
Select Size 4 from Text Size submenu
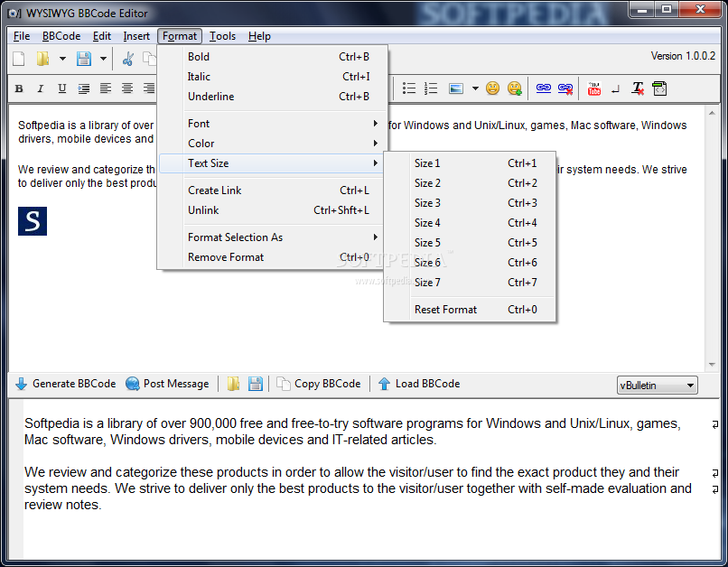pos(470,223)
